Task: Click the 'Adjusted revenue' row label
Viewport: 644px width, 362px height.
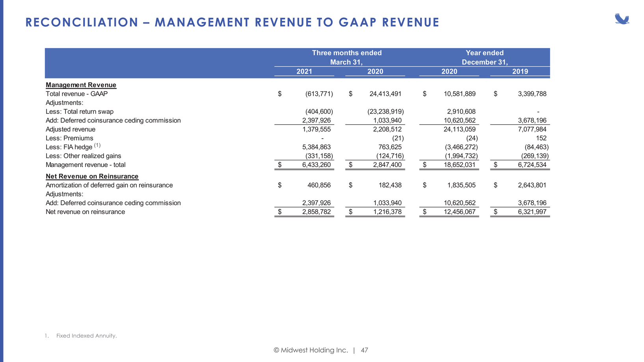Action: point(71,129)
